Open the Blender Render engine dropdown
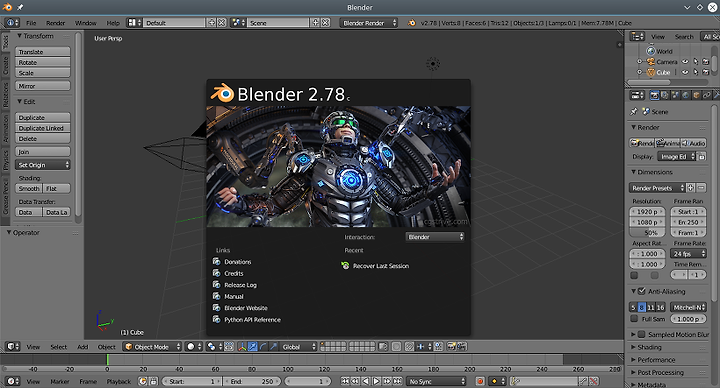The width and height of the screenshot is (720, 388). click(369, 22)
